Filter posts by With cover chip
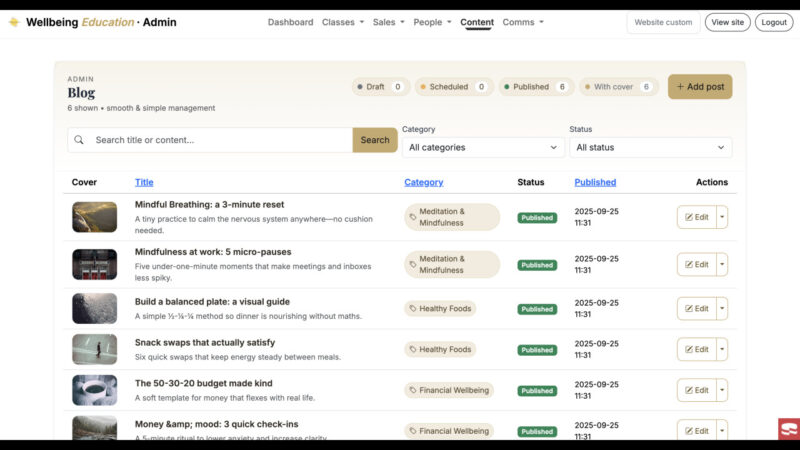The width and height of the screenshot is (800, 450). pos(619,87)
